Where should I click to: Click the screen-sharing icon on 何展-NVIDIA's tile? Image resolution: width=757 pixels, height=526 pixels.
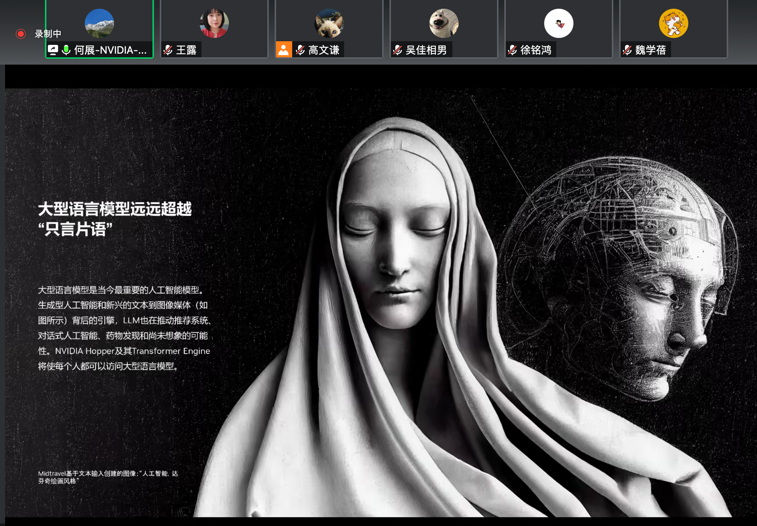[x=53, y=50]
